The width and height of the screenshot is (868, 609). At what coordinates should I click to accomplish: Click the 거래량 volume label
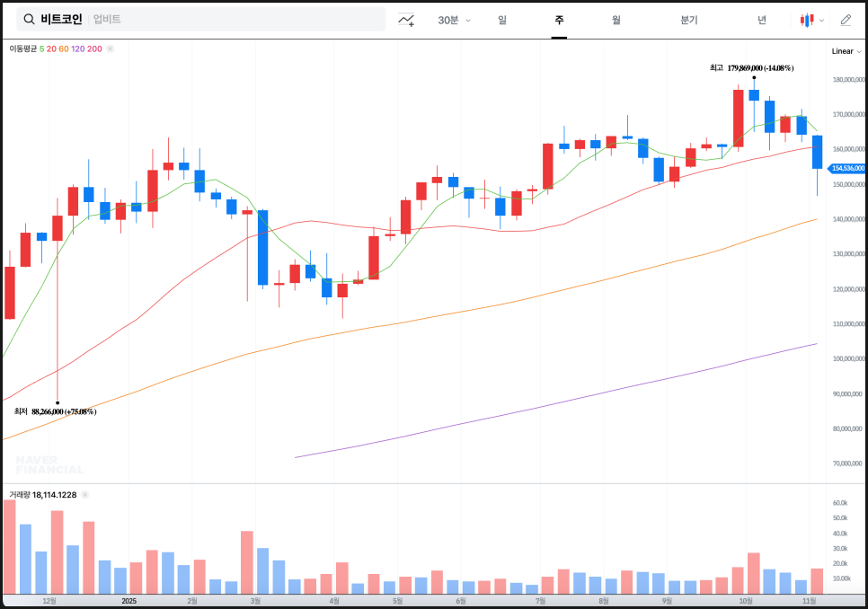[x=19, y=495]
